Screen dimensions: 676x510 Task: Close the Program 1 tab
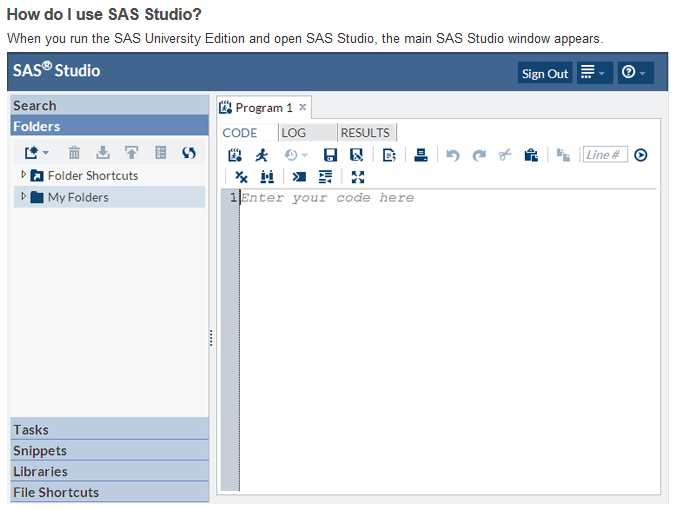(x=303, y=107)
